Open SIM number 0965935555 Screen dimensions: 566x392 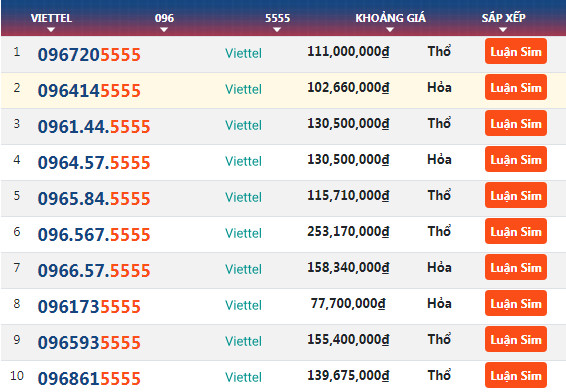(x=89, y=343)
